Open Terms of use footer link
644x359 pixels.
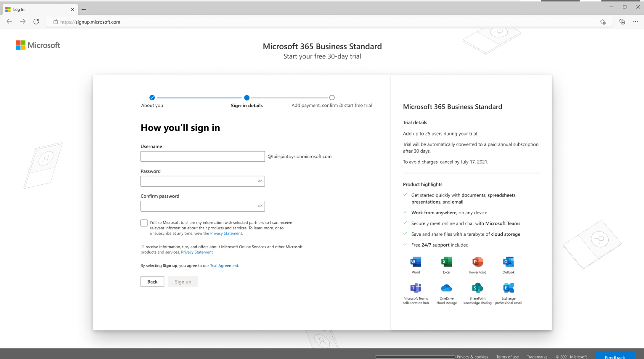[507, 357]
